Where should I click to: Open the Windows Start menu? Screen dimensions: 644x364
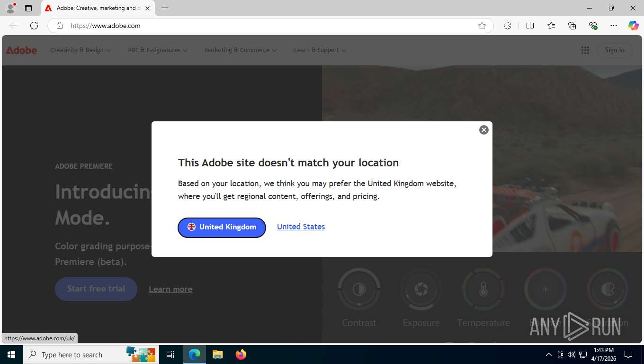click(11, 355)
